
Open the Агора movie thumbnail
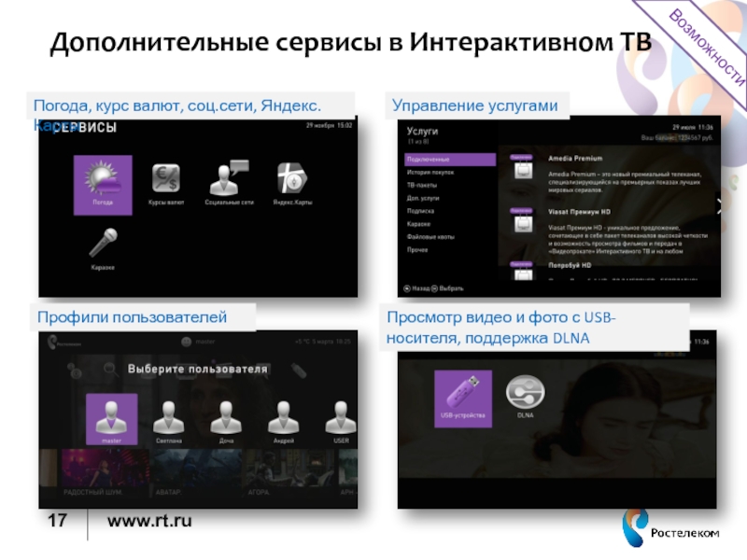tap(290, 473)
